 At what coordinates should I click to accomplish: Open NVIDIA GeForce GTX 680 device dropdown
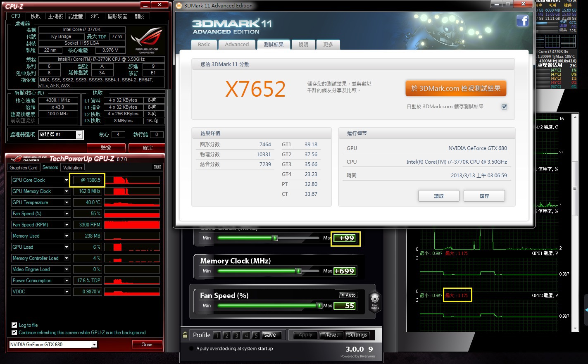[x=94, y=345]
